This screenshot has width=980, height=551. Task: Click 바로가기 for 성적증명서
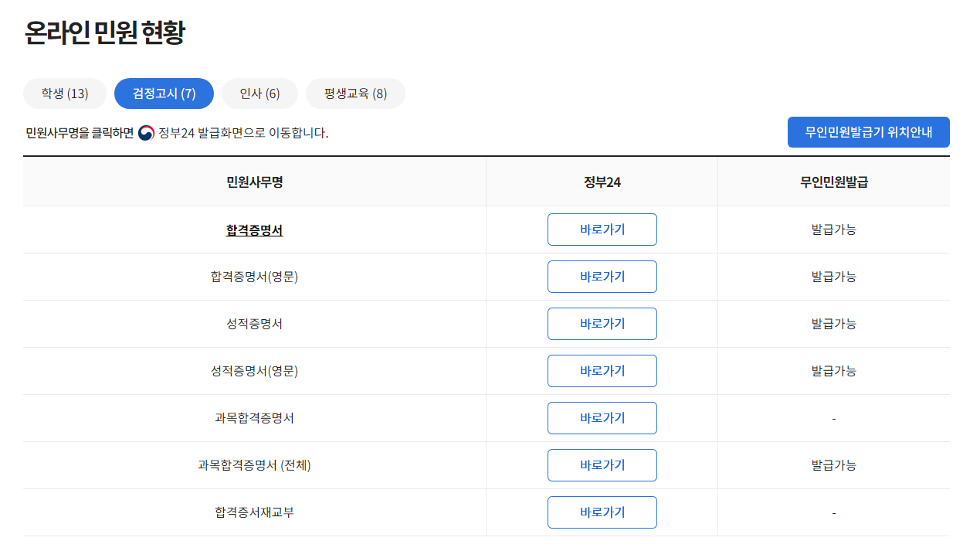pyautogui.click(x=602, y=323)
